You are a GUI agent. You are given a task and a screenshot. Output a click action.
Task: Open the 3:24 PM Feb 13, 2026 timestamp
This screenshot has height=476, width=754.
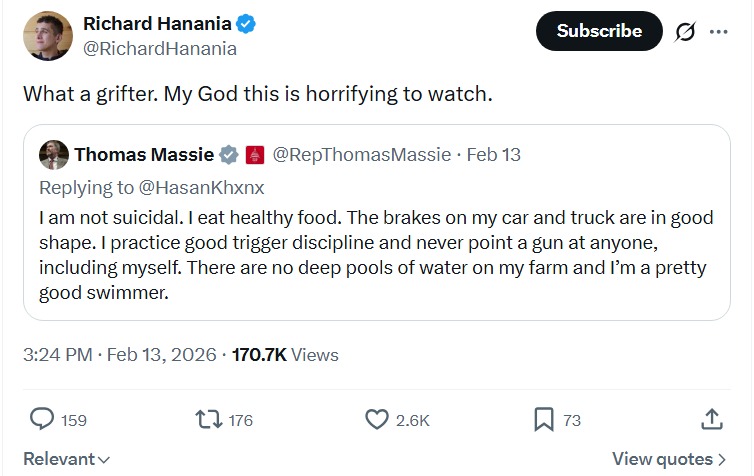(122, 355)
